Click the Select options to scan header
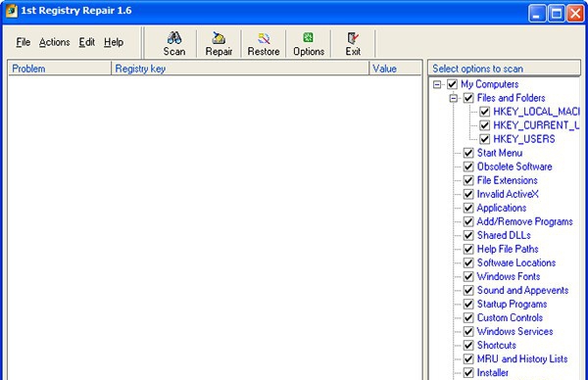Viewport: 588px width, 380px height. (x=504, y=69)
